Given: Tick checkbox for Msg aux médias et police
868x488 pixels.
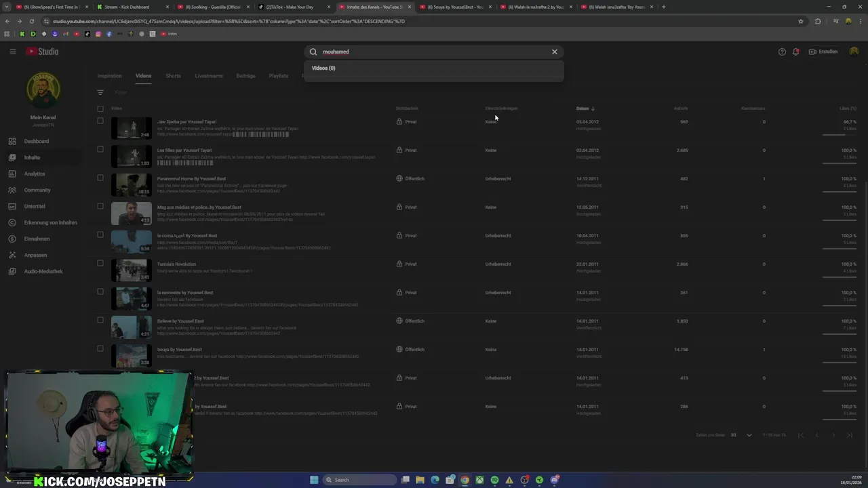Looking at the screenshot, I should click(100, 206).
